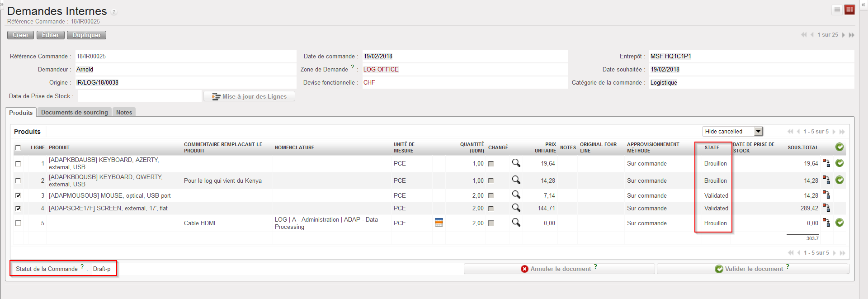868x299 pixels.
Task: Click the Date de Prise de Stock field
Action: [x=139, y=96]
